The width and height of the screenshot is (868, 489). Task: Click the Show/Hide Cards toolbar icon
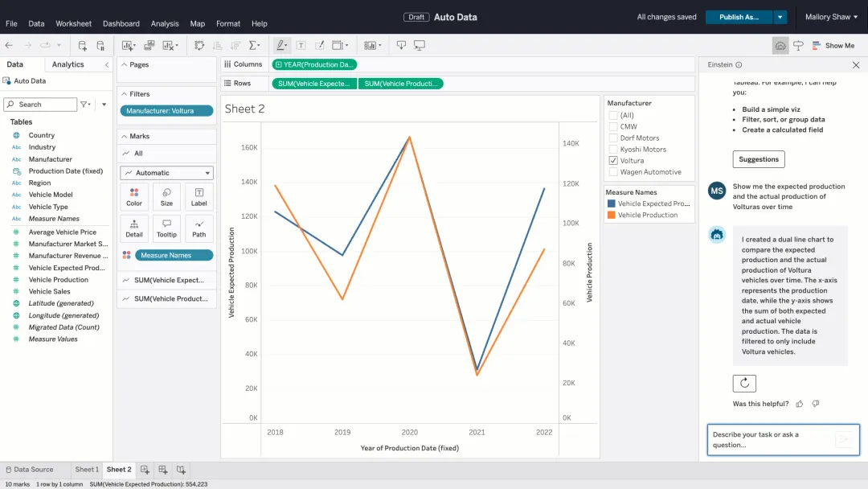click(372, 45)
